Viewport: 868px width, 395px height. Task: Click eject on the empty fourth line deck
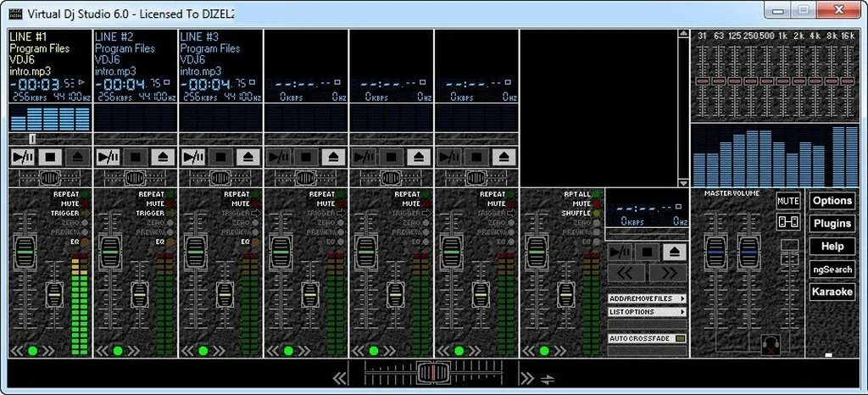point(334,157)
